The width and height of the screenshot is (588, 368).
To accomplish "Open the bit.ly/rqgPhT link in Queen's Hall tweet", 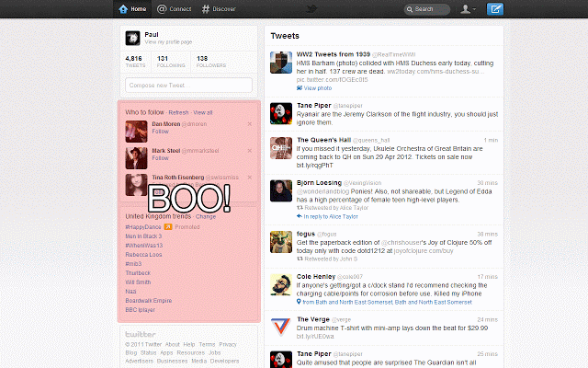I will 314,166.
